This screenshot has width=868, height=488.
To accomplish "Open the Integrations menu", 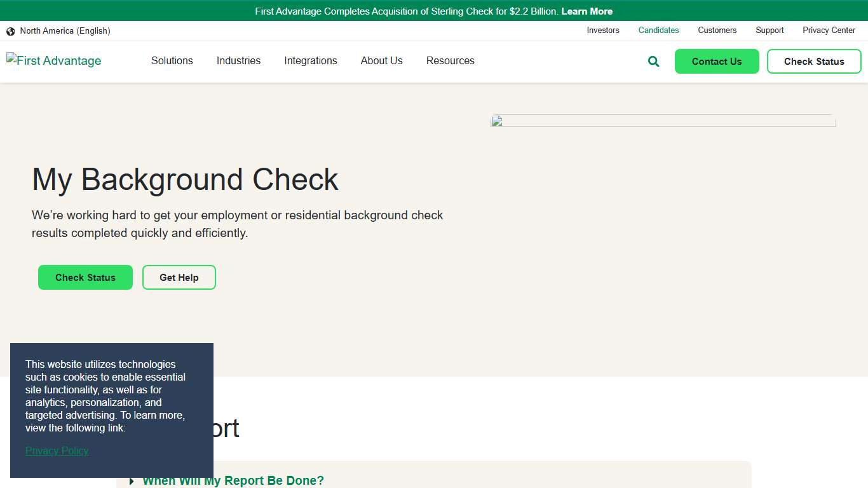I will pos(311,60).
